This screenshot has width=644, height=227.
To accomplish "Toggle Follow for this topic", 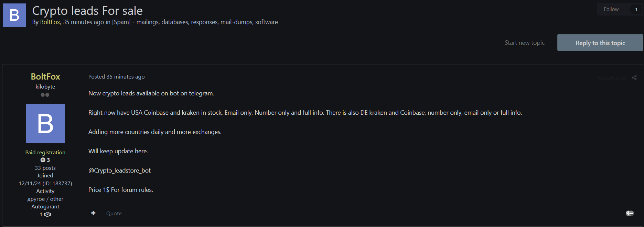I will click(611, 9).
